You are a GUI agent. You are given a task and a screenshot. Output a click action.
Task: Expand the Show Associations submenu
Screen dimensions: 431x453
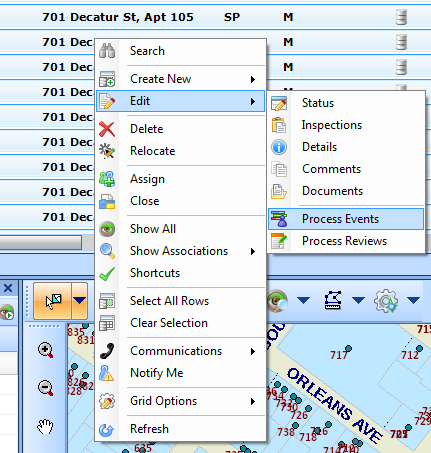(x=180, y=251)
